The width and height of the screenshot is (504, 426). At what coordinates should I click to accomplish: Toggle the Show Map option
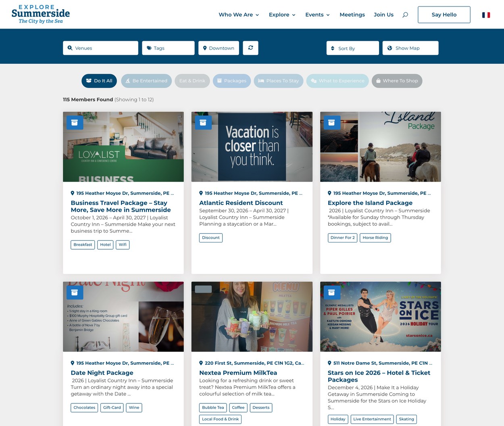coord(410,48)
